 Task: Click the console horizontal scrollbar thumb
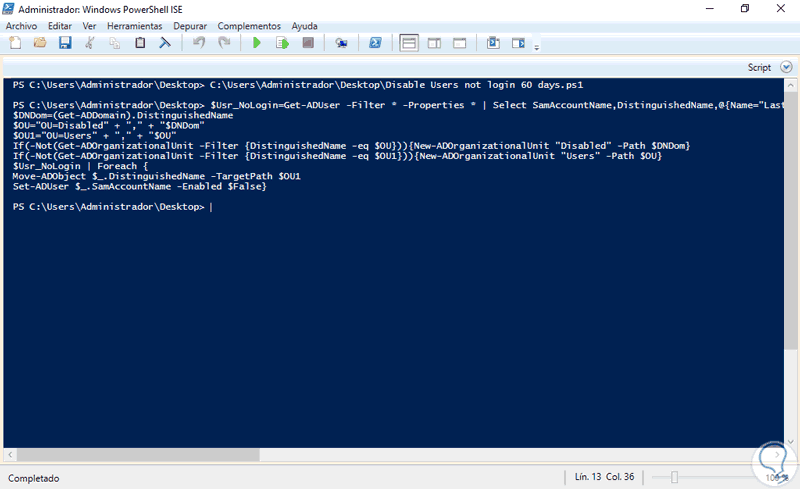point(138,454)
